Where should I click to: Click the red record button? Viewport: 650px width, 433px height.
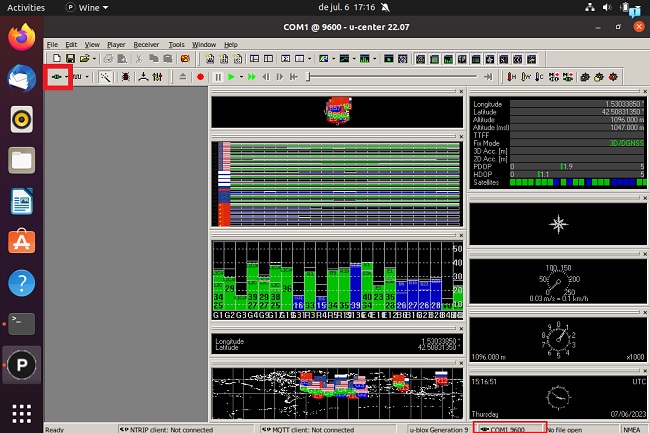click(201, 77)
